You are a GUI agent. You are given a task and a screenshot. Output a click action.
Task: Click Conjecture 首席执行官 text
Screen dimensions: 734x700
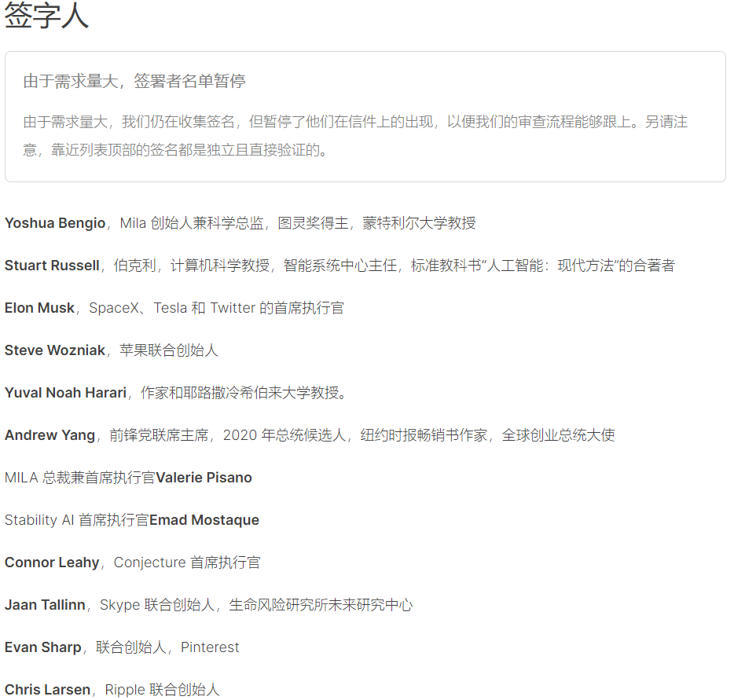187,563
